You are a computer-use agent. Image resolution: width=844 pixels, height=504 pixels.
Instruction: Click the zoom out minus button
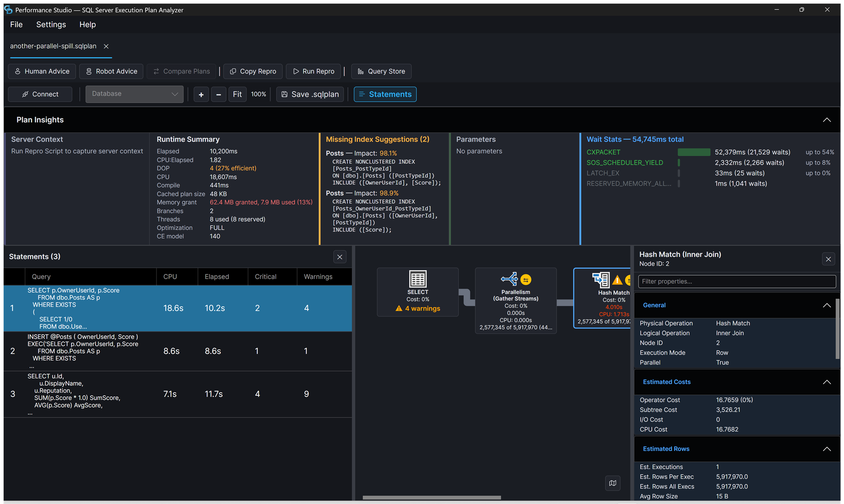219,94
